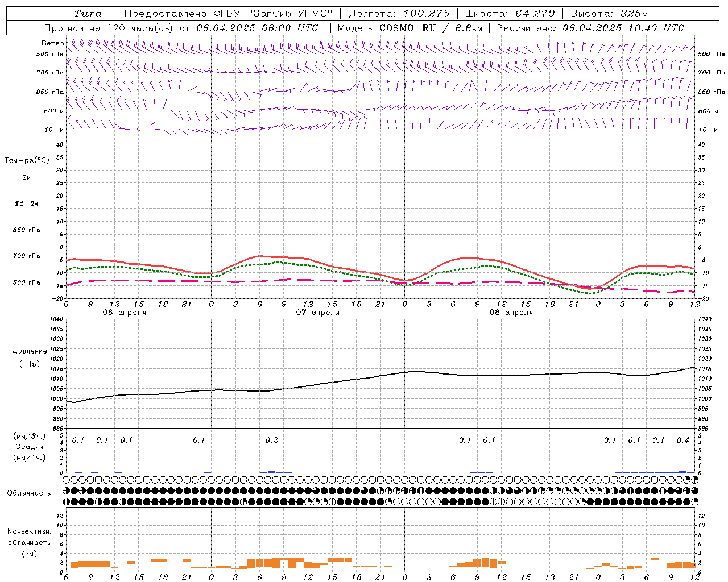Click the '0.4' precipitation amount value
This screenshot has width=728, height=582.
pos(682,440)
